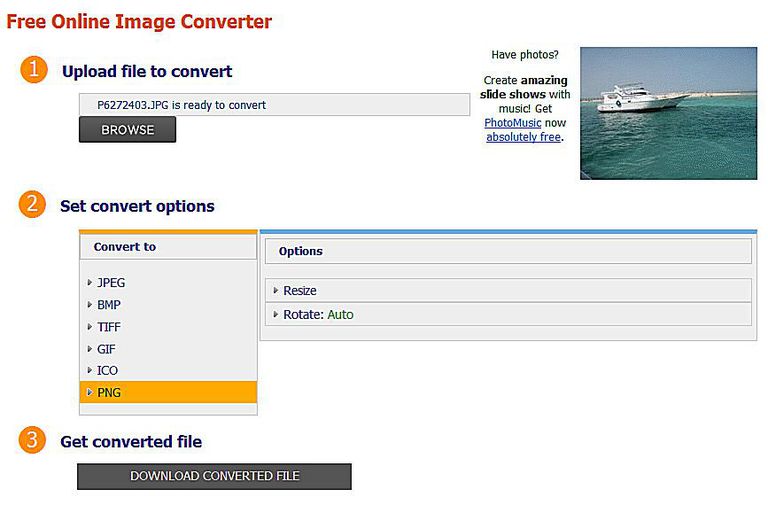This screenshot has height=505, width=768.
Task: Expand the Resize options section
Action: pos(508,290)
